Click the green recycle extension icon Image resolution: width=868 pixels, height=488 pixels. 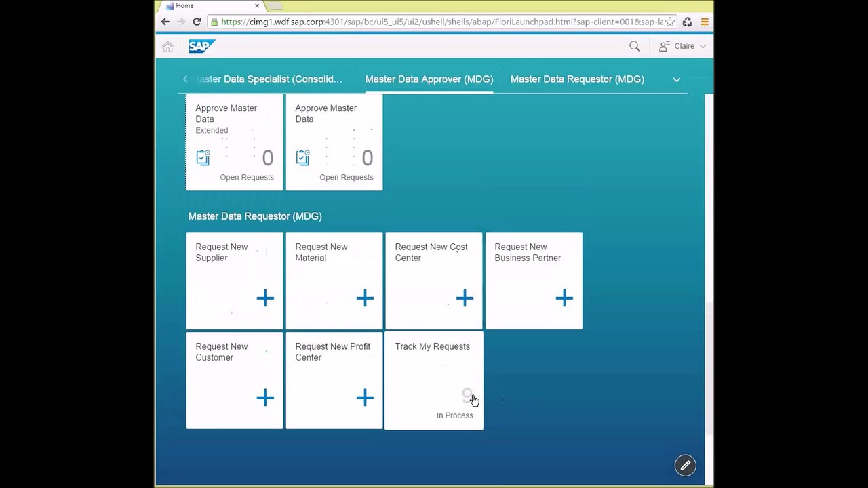pos(687,22)
